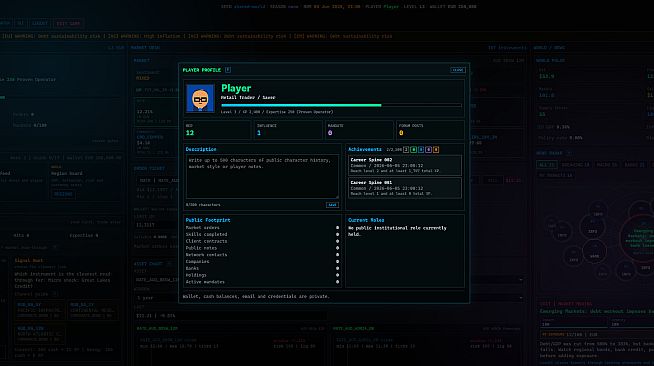
Task: Select the purple achievement rarity badge
Action: pos(428,149)
